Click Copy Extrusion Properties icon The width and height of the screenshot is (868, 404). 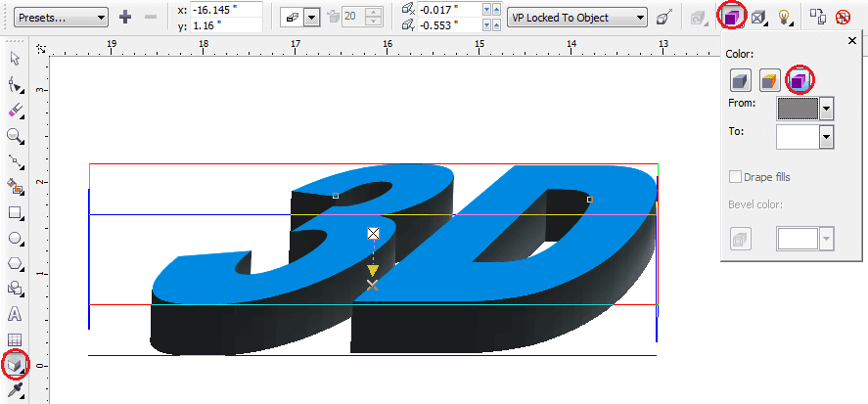click(818, 18)
